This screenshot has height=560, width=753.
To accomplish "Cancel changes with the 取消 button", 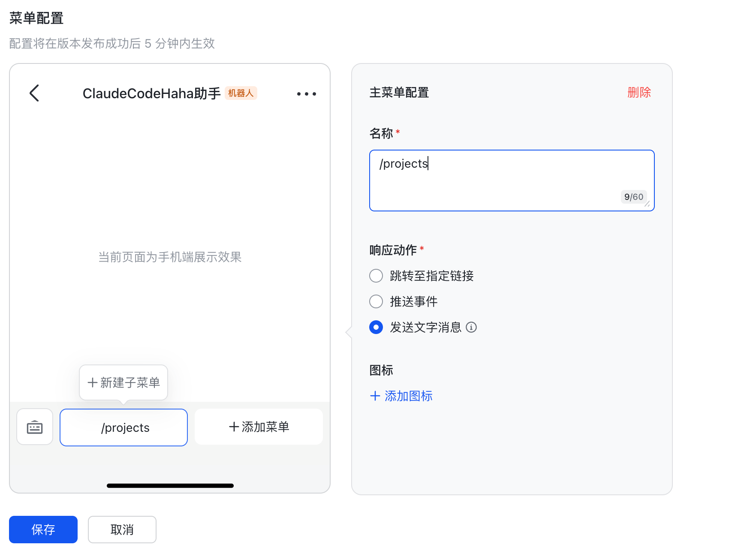I will pyautogui.click(x=122, y=530).
